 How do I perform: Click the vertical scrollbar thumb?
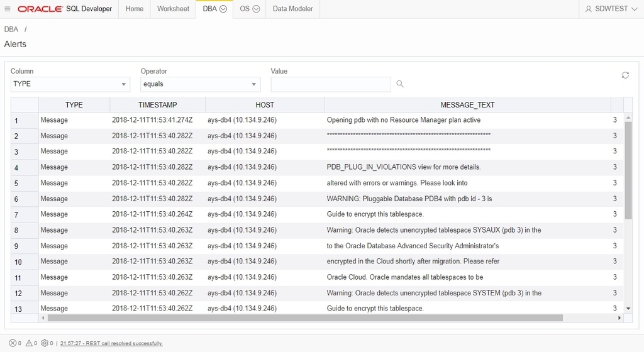pos(628,170)
